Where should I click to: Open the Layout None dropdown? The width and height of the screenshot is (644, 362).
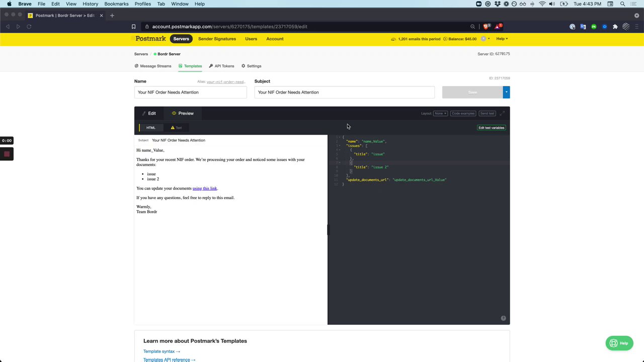[440, 113]
